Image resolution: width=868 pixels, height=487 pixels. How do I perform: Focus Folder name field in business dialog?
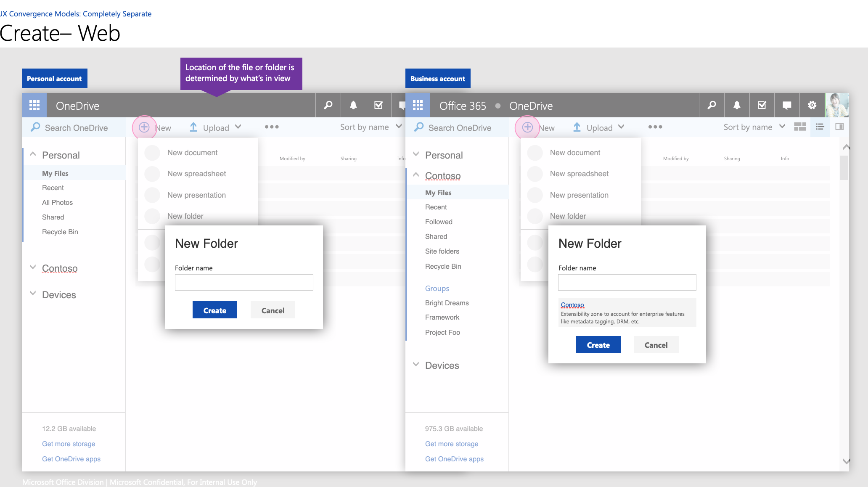point(627,282)
